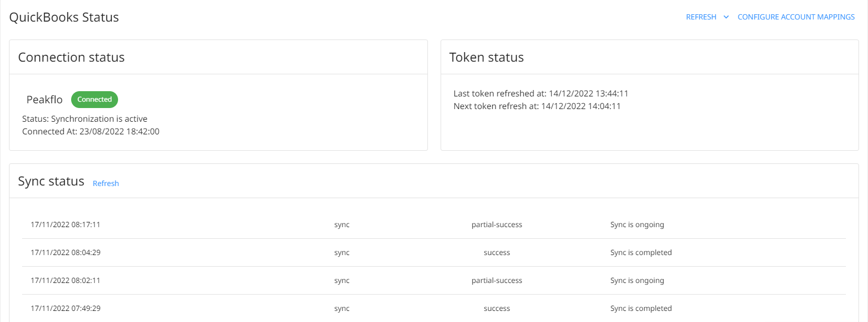Screen dimensions: 868x322
Task: Expand the chevron dropdown beside REFRESH
Action: click(726, 17)
